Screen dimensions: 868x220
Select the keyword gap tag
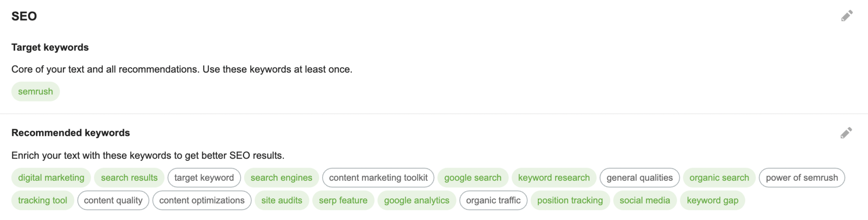coord(712,201)
